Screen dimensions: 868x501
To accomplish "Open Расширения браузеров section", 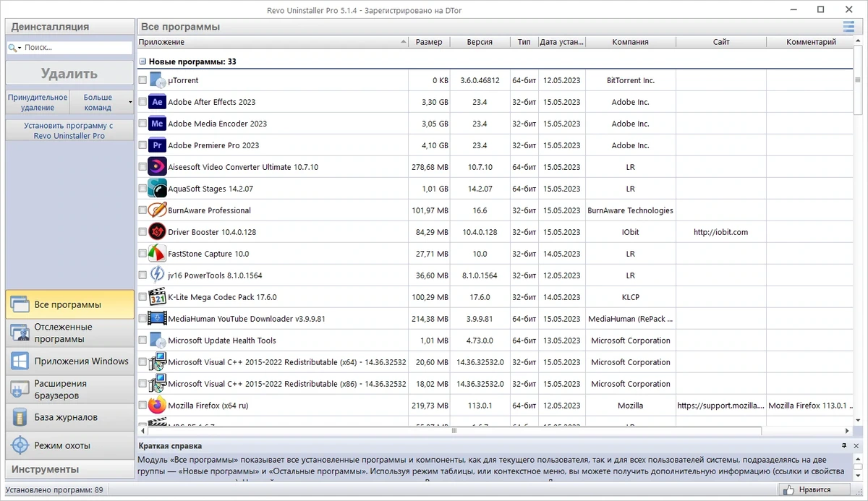I will coord(70,390).
